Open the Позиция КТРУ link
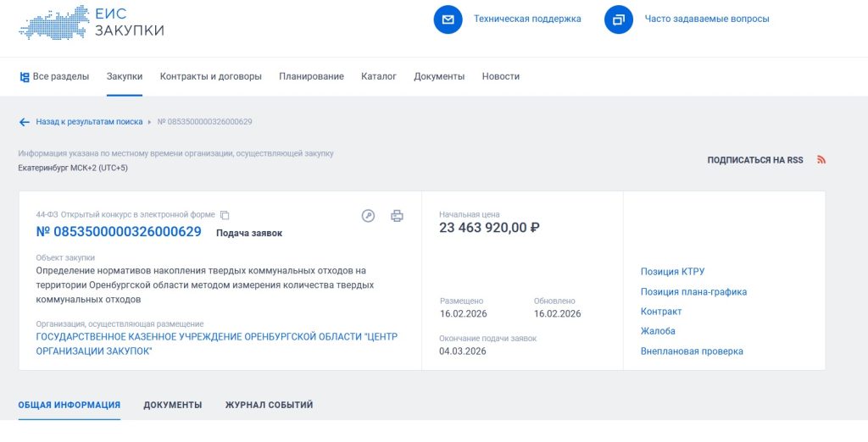 pos(672,272)
